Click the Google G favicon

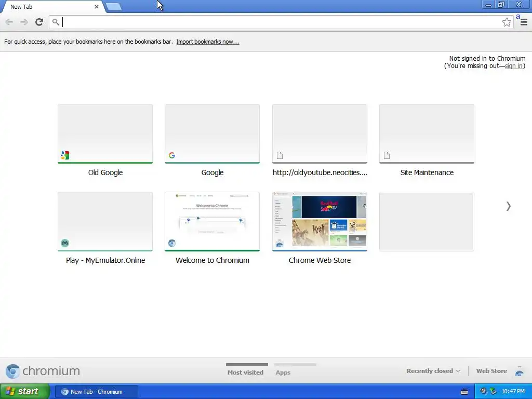click(x=172, y=155)
